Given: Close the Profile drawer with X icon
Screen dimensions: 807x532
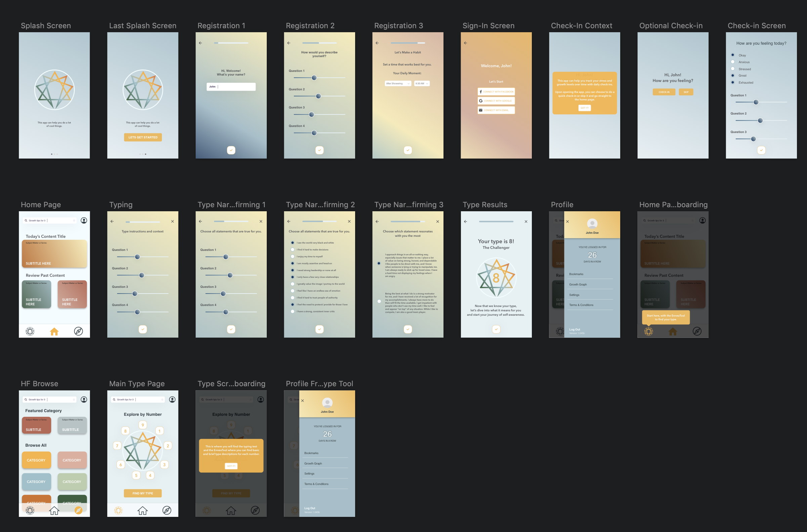Looking at the screenshot, I should click(x=567, y=222).
